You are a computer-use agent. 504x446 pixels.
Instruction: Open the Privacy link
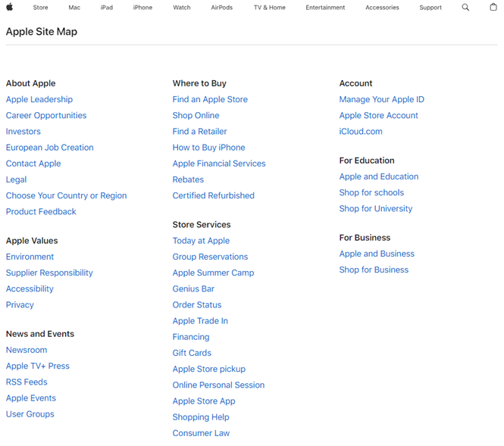[20, 305]
